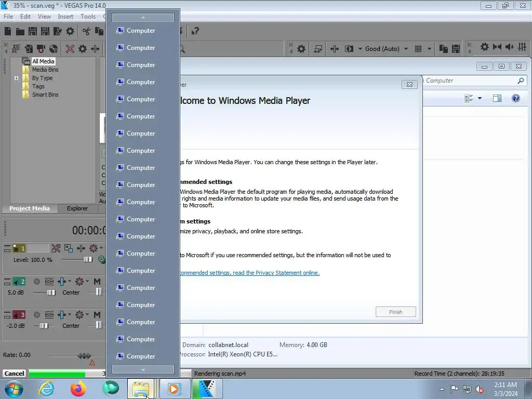Open project Properties gear in main toolbar
Screen dimensions: 532x399
pos(70,31)
